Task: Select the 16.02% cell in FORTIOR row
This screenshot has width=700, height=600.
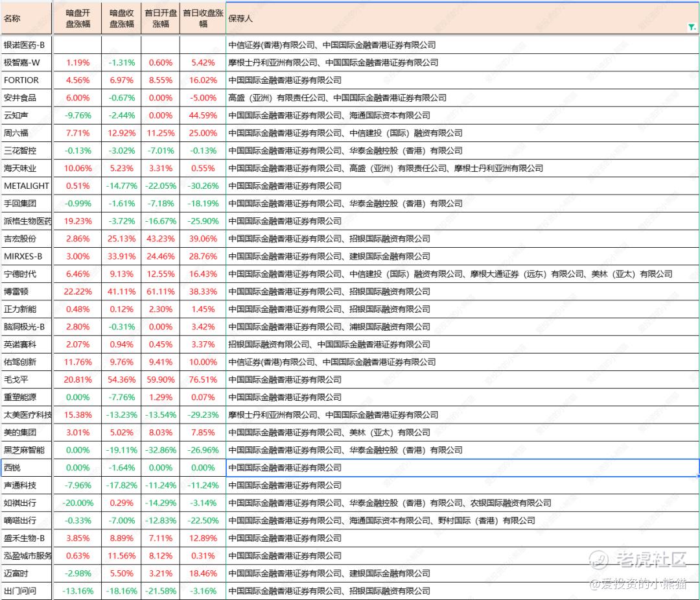Action: [203, 80]
